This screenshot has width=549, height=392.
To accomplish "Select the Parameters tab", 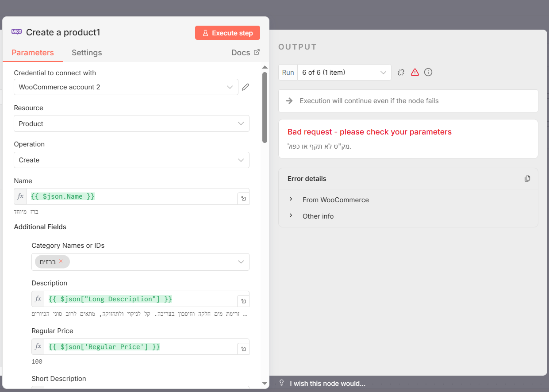I will (33, 53).
